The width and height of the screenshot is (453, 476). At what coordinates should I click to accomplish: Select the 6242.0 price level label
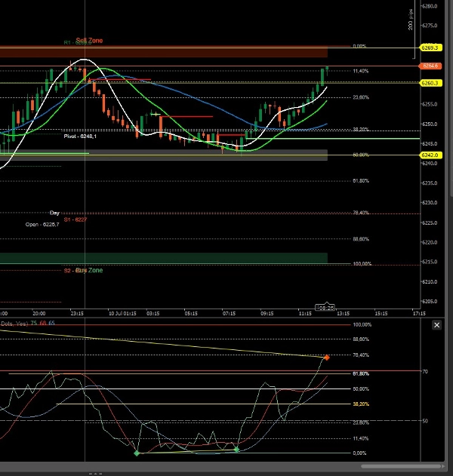pyautogui.click(x=432, y=155)
